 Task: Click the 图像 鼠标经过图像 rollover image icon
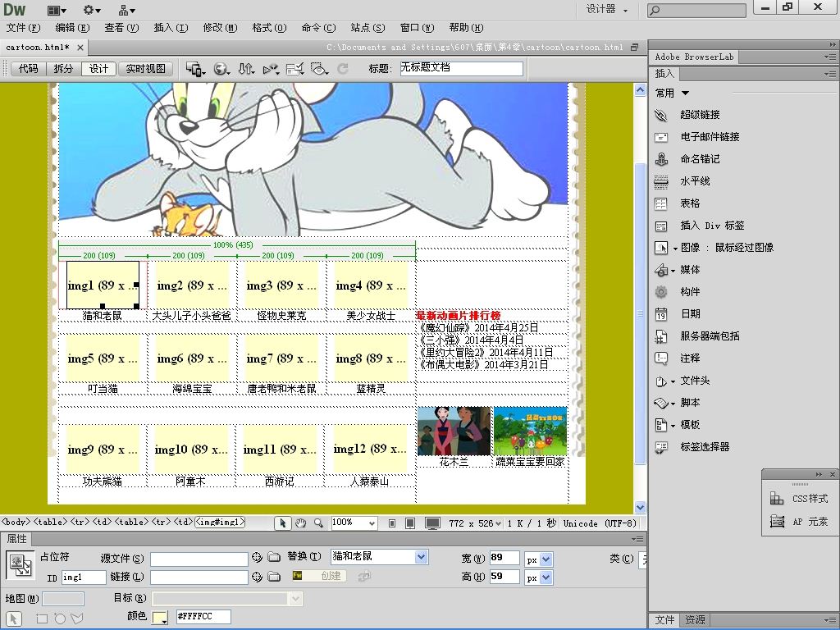[661, 248]
